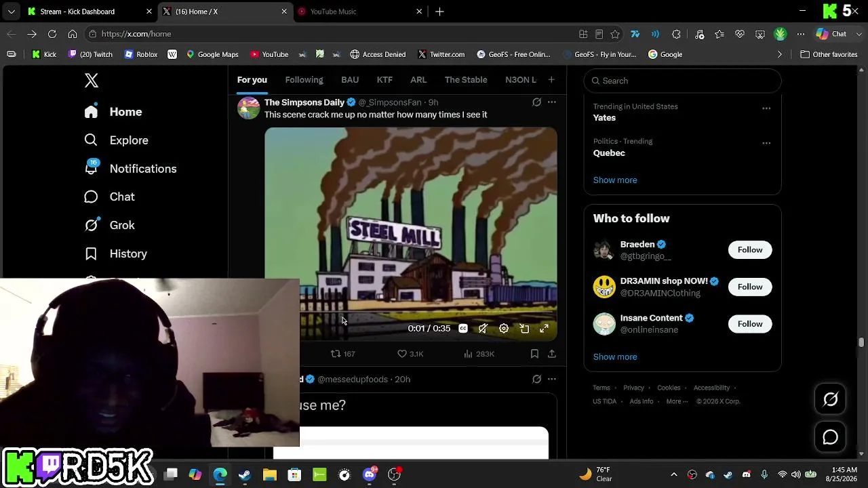Add a new timeline tab
Viewport: 868px width, 488px height.
pos(551,80)
